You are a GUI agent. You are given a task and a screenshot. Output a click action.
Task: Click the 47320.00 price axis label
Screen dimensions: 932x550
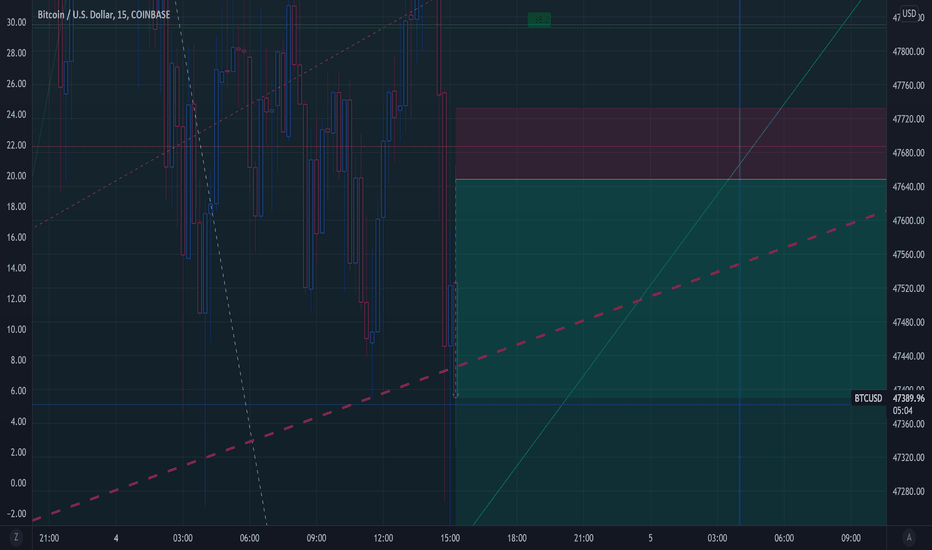[x=908, y=458]
